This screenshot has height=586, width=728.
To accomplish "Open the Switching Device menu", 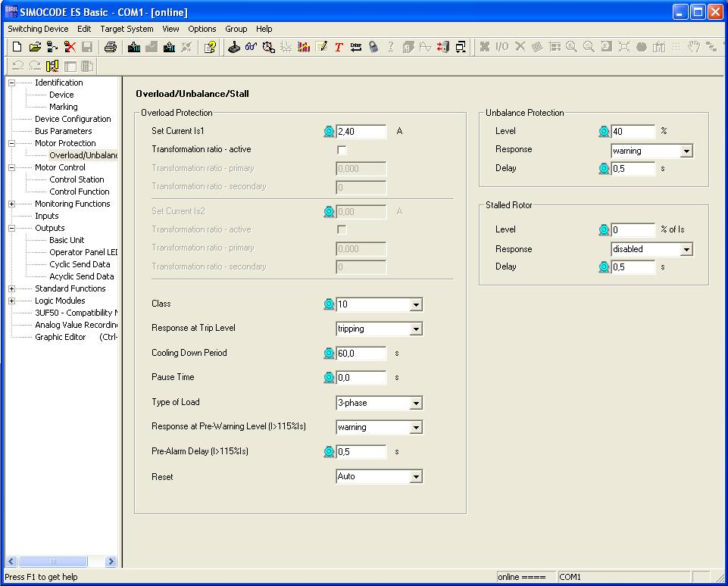I will point(38,29).
